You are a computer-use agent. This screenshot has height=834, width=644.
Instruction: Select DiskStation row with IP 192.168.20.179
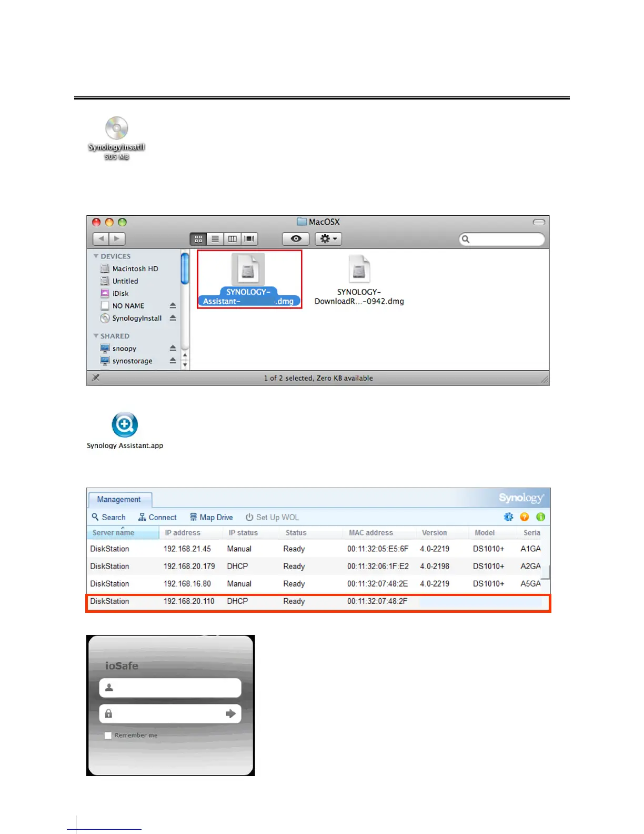click(x=315, y=567)
